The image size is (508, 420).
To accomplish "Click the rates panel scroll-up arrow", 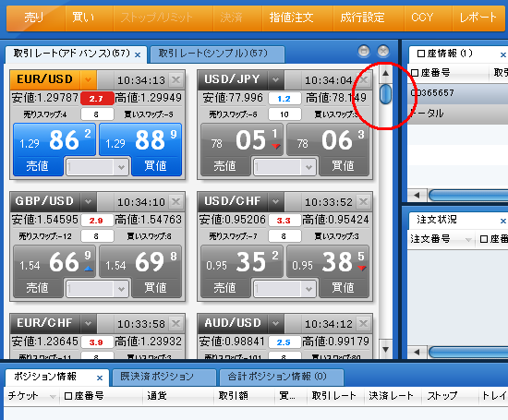I will click(385, 73).
